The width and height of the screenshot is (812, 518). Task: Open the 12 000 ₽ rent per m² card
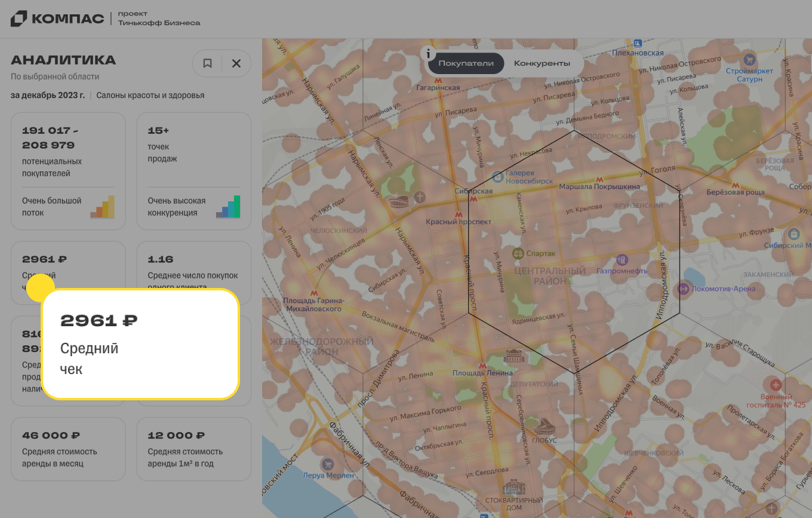(194, 449)
